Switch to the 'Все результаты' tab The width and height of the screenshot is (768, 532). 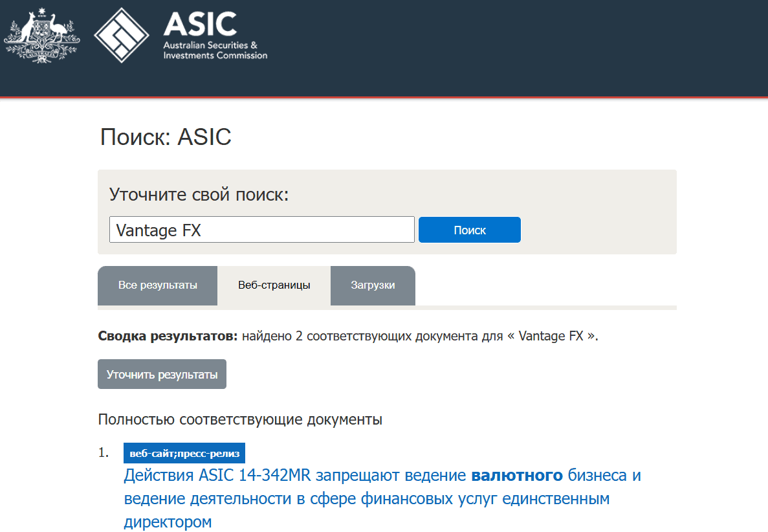157,285
